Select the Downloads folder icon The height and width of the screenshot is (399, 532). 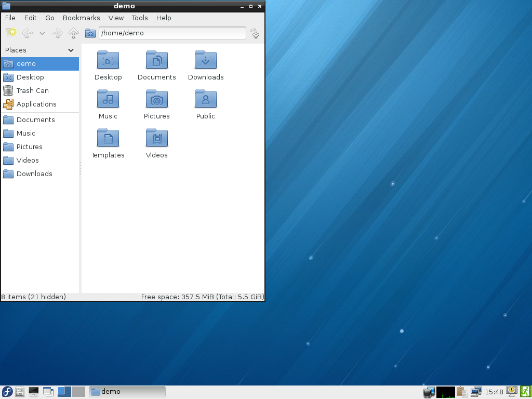pyautogui.click(x=206, y=60)
